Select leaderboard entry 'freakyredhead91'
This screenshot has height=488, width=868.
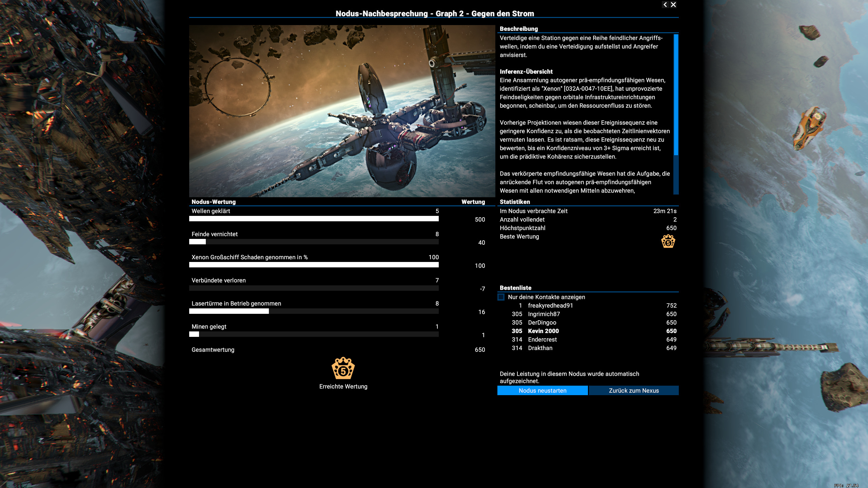[x=588, y=306]
